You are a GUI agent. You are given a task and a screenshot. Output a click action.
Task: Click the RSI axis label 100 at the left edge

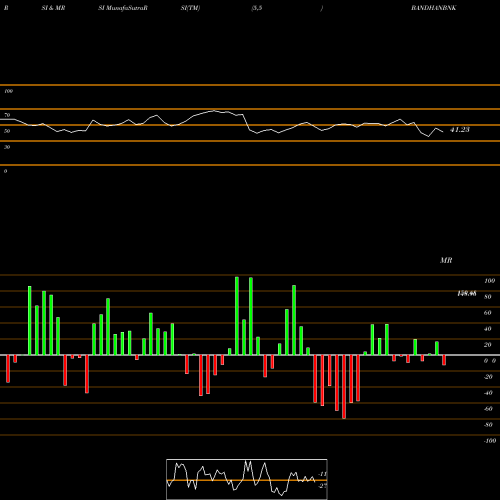click(x=8, y=91)
